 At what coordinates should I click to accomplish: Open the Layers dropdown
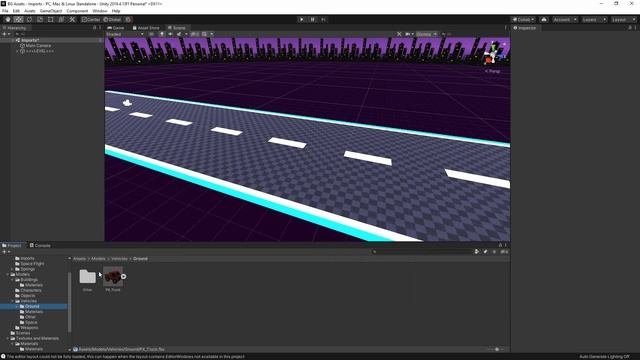pos(594,20)
